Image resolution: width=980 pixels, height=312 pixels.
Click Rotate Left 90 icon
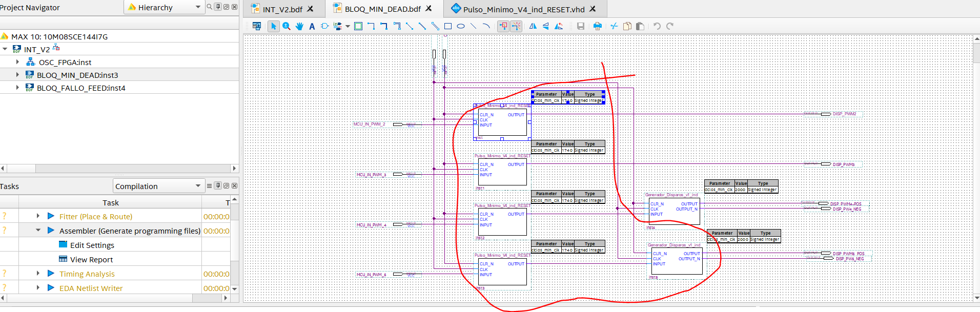[559, 26]
